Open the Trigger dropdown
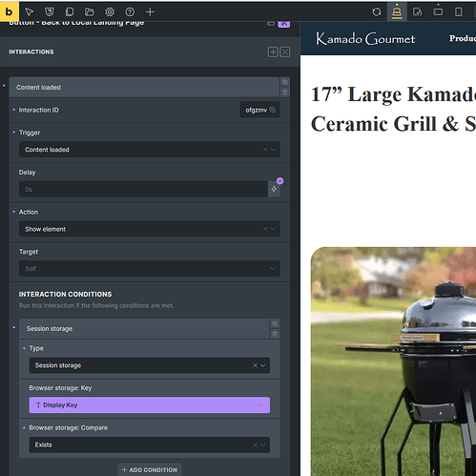The image size is (476, 476). (x=149, y=150)
